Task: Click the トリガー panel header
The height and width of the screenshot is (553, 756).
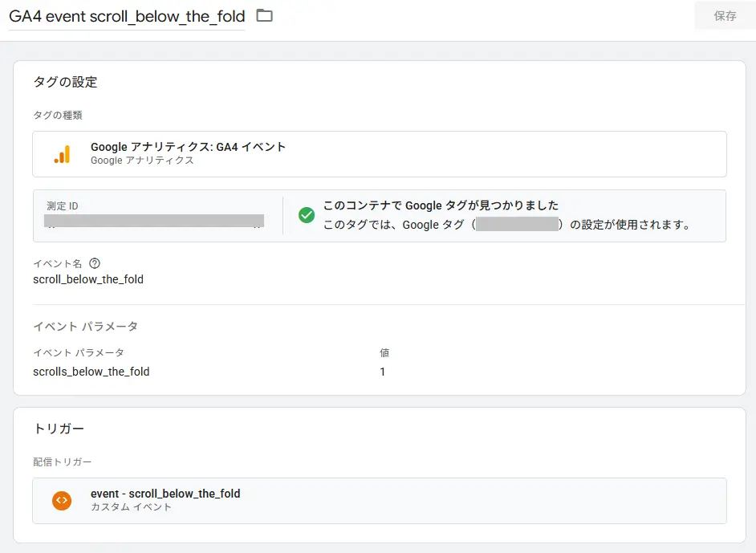Action: coord(59,428)
